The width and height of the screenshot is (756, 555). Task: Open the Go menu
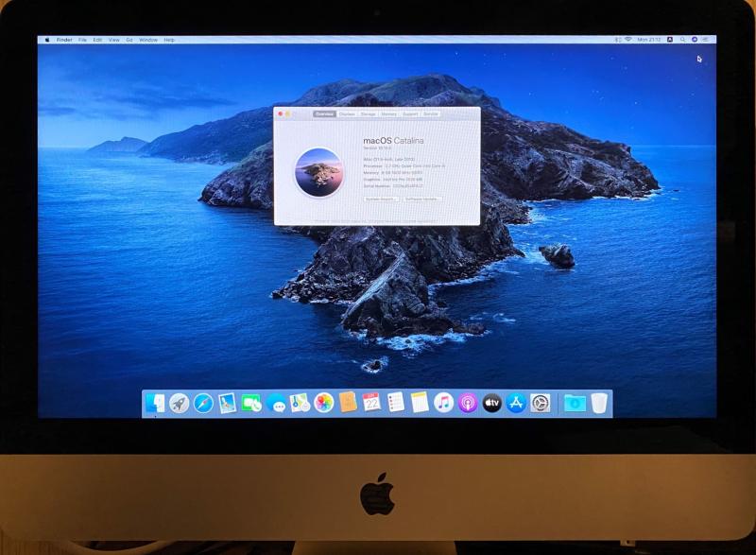click(x=129, y=40)
